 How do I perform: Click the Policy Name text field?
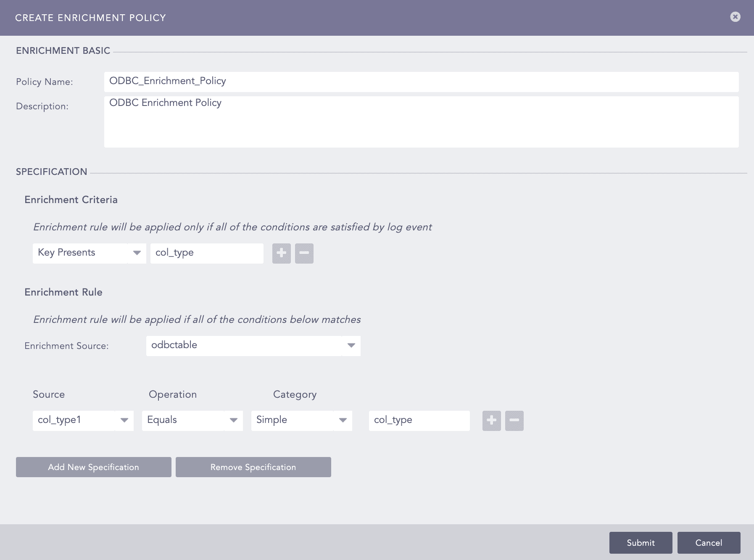coord(421,82)
